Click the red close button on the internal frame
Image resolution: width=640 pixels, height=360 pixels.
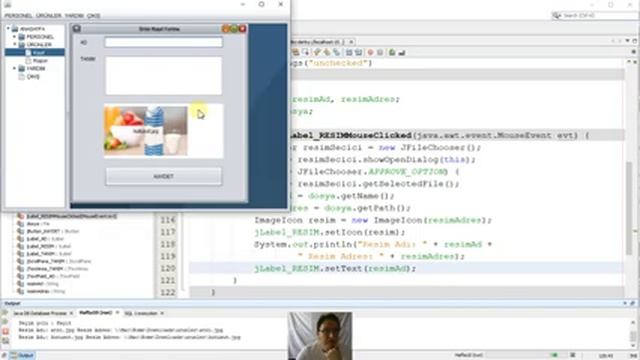tap(242, 29)
